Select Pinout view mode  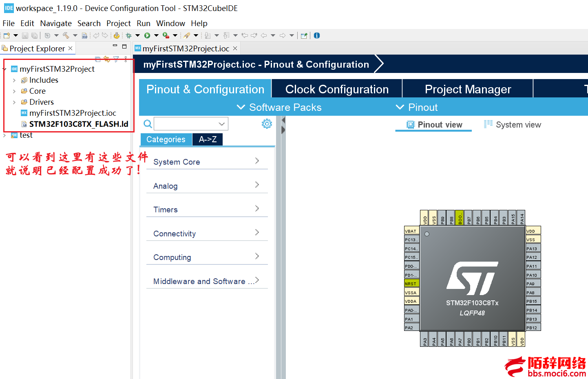[434, 125]
